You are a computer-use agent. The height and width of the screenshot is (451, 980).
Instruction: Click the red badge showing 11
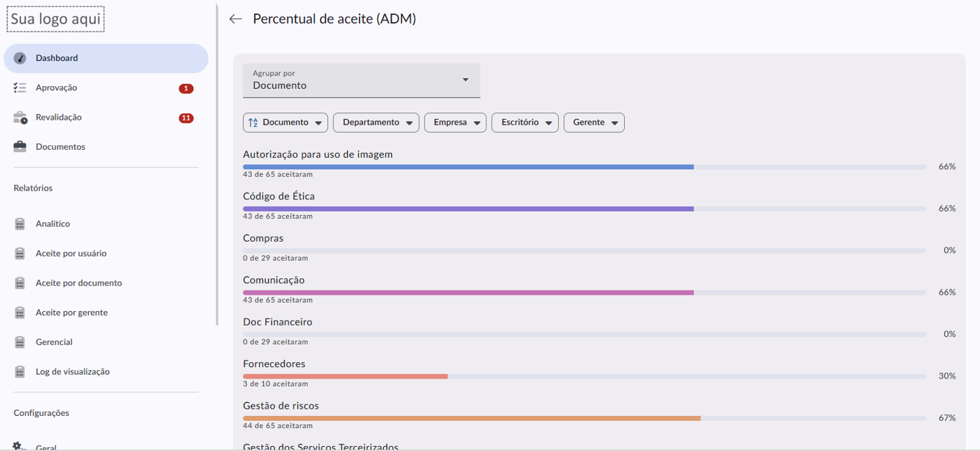tap(186, 118)
